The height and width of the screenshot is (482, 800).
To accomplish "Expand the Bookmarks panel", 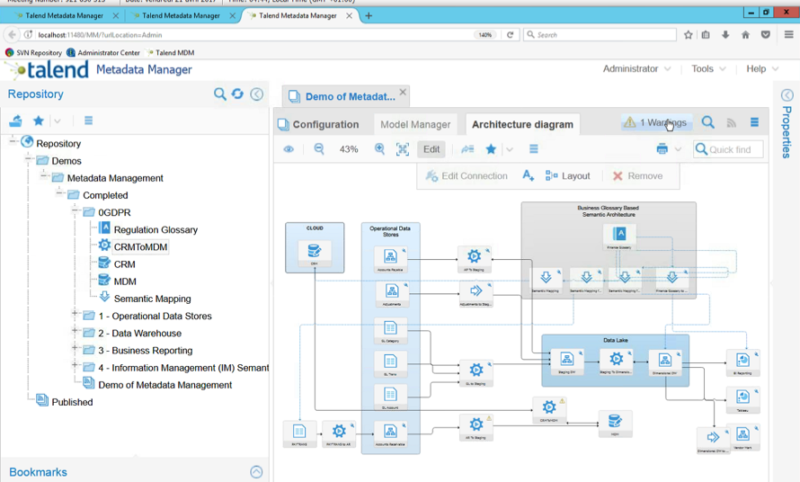I will click(x=256, y=471).
